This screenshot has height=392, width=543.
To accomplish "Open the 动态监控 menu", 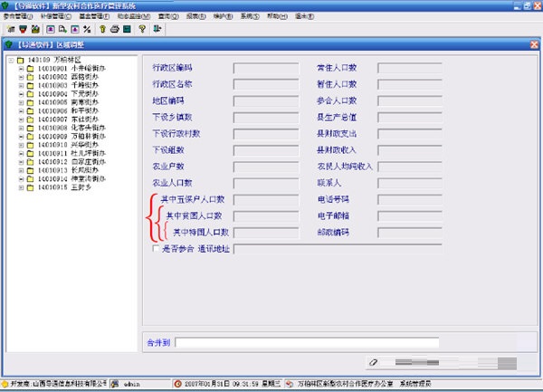I will [134, 16].
